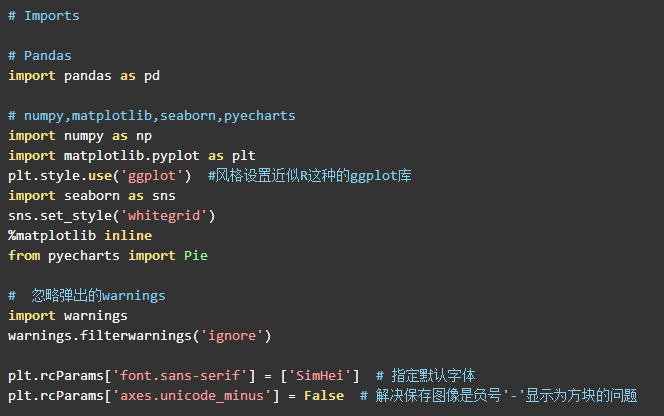Click 'import matplotlib.pyplot as plt' line
664x416 pixels.
click(x=132, y=156)
